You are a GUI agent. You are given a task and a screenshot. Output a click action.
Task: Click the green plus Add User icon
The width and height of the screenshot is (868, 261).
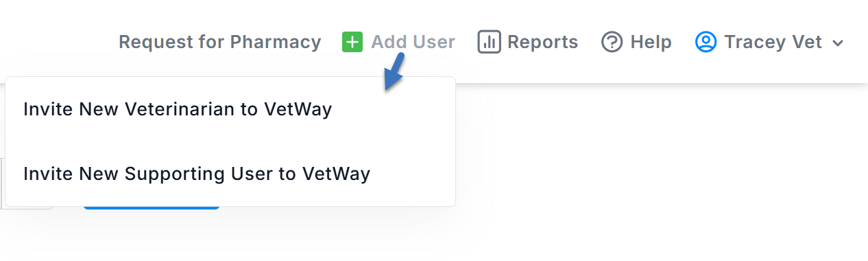[352, 42]
